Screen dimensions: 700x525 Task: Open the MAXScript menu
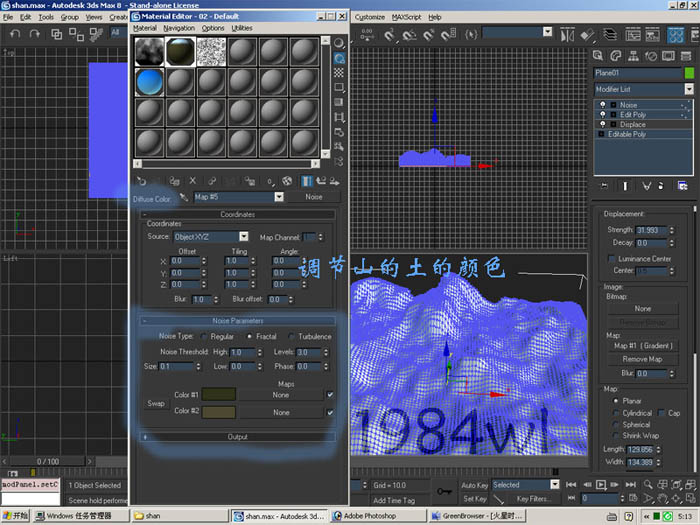point(406,17)
